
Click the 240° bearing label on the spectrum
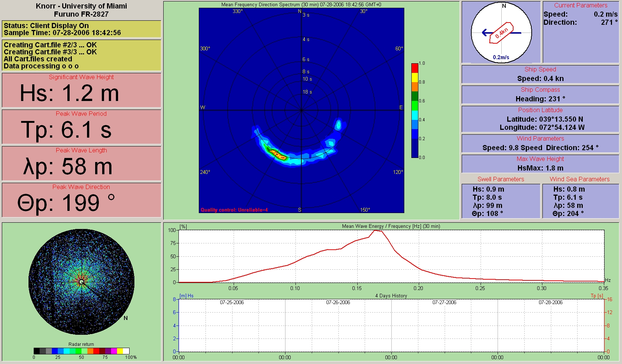[x=205, y=172]
